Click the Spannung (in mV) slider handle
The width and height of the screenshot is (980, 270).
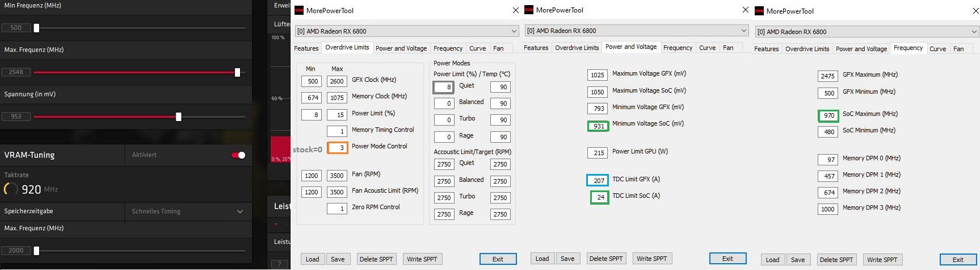(179, 117)
